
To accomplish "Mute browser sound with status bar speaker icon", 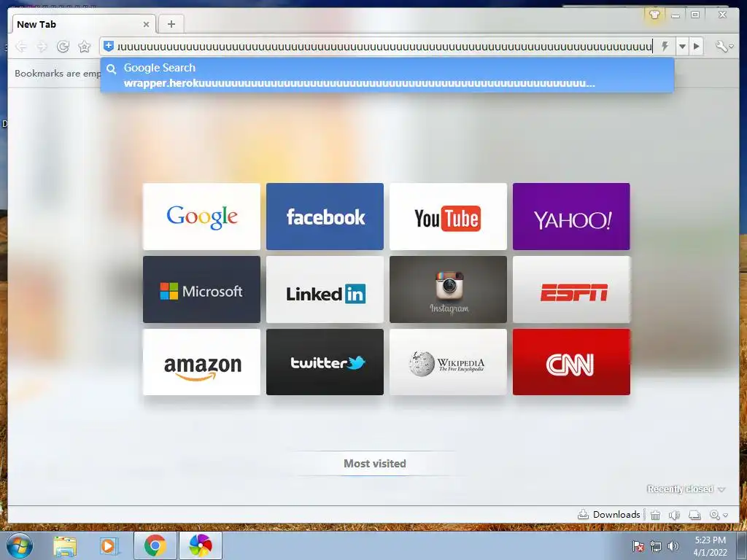I will coord(674,515).
